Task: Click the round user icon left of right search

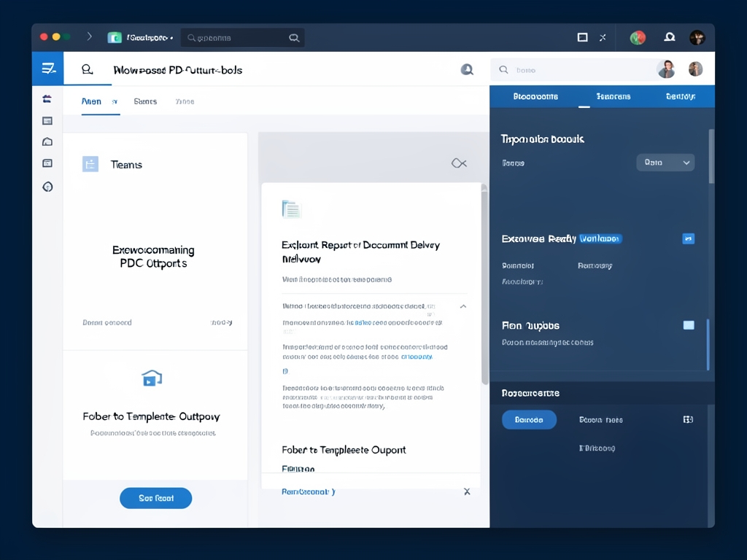Action: click(x=467, y=69)
